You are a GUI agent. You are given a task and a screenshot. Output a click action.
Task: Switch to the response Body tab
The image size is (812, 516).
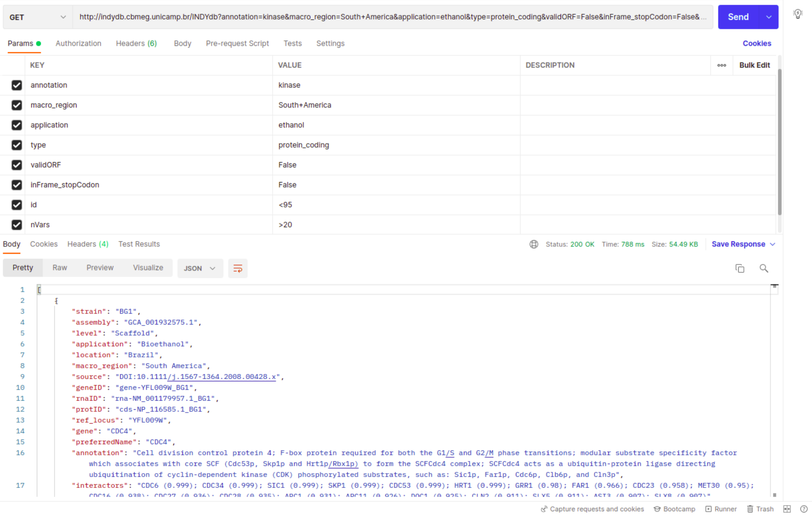11,244
